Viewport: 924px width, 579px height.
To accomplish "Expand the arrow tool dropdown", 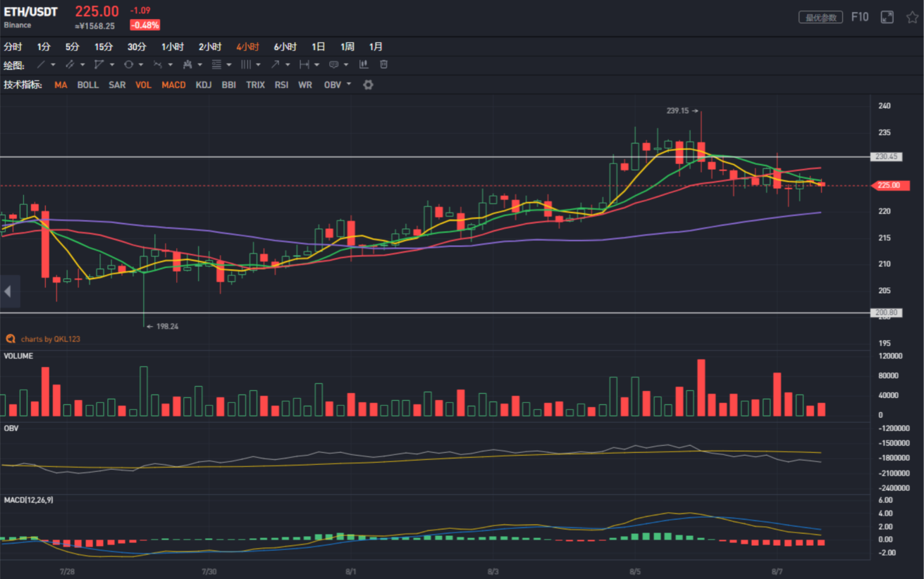I will [x=288, y=65].
